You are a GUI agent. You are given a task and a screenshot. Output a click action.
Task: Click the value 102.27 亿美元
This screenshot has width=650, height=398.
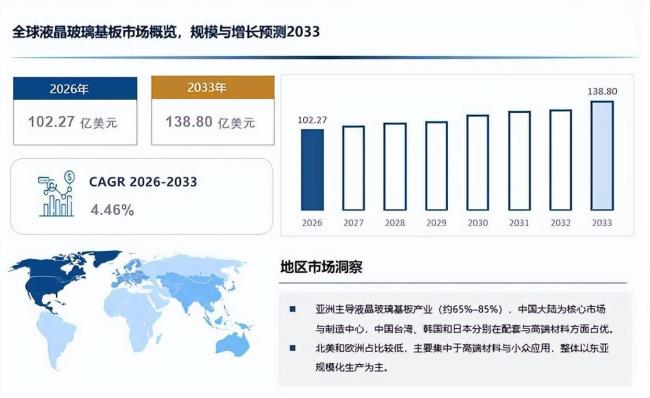pos(73,122)
